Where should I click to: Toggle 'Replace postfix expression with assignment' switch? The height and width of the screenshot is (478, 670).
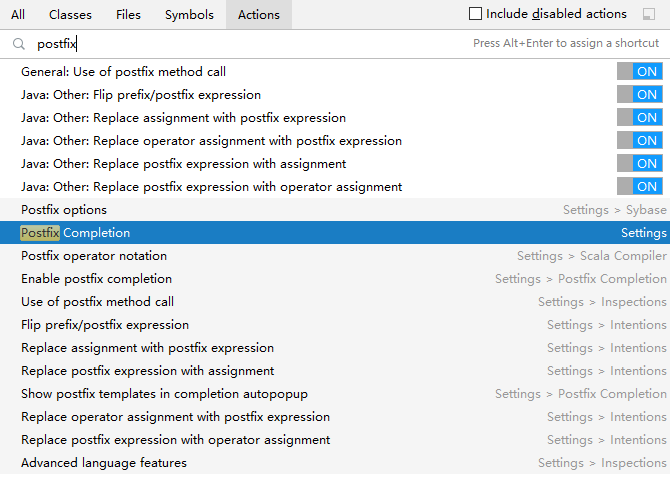[x=639, y=164]
